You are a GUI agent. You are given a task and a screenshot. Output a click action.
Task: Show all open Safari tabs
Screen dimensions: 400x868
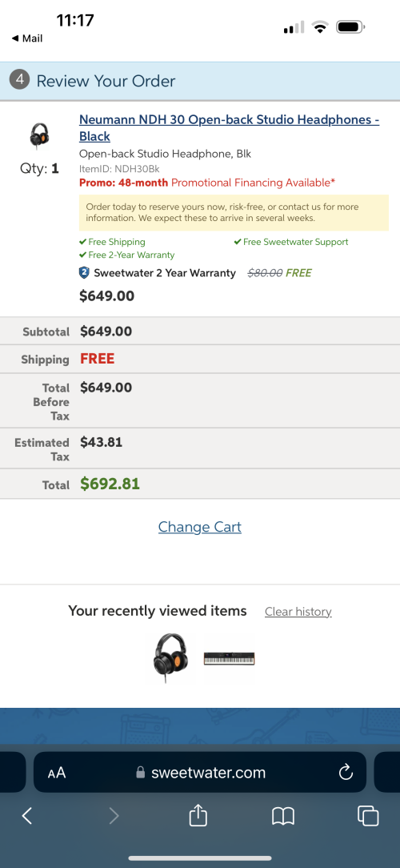click(368, 815)
